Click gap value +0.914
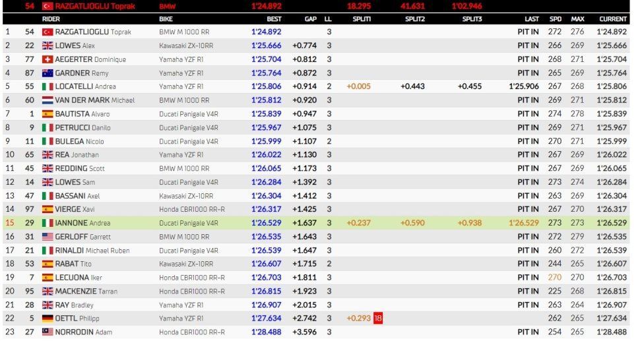This screenshot has height=341, width=644. coord(304,86)
